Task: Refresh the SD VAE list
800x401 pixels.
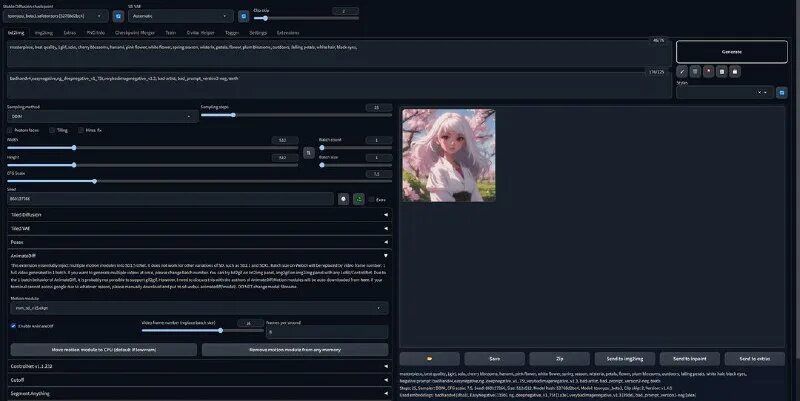Action: coord(244,16)
